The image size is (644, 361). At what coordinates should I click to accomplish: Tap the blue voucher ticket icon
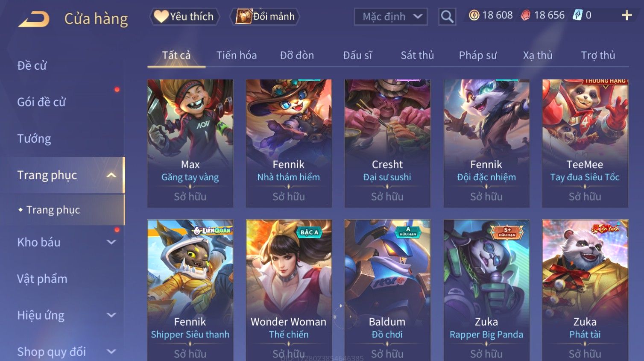577,15
